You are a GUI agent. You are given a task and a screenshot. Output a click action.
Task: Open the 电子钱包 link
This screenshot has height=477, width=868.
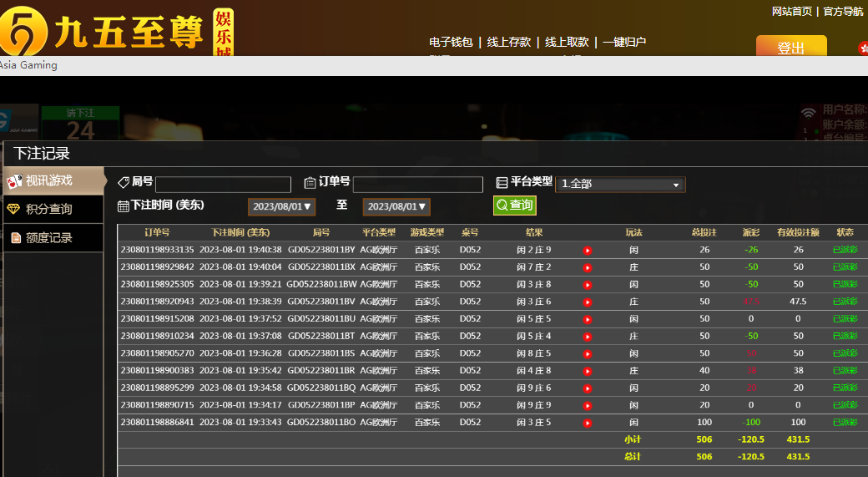451,42
